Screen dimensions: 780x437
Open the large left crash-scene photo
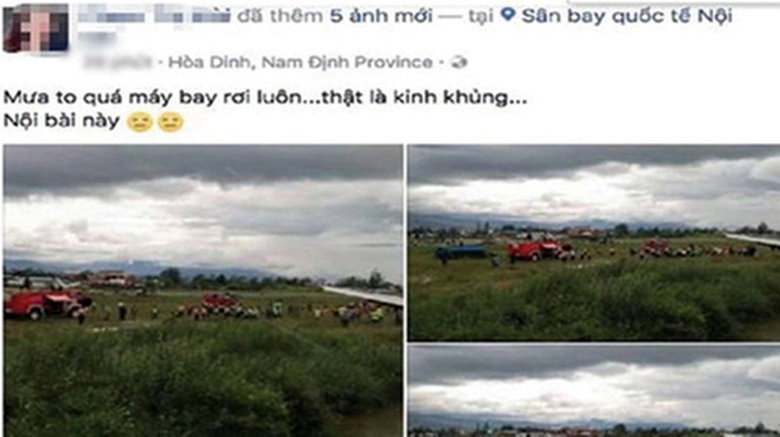pos(203,291)
